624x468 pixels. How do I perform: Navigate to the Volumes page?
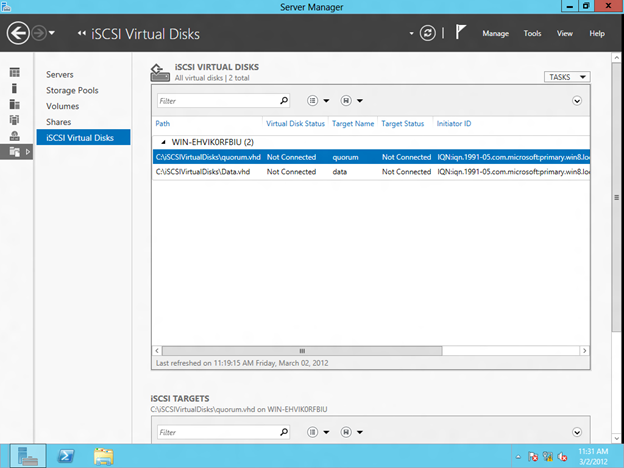point(63,106)
